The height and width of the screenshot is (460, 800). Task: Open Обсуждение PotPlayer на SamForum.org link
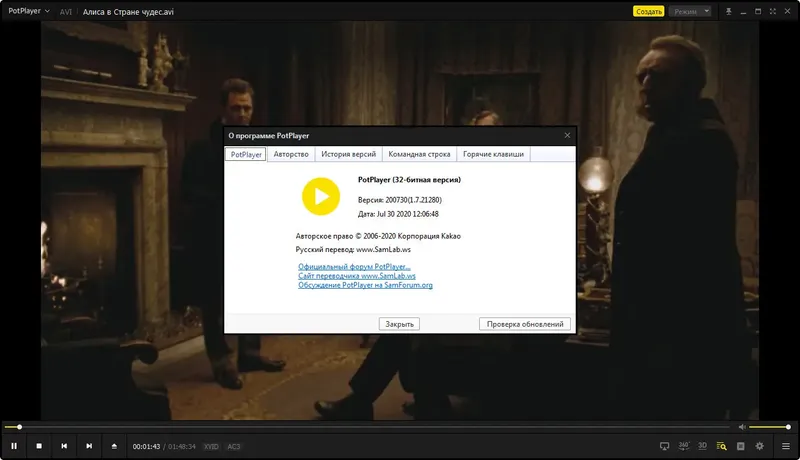point(365,285)
